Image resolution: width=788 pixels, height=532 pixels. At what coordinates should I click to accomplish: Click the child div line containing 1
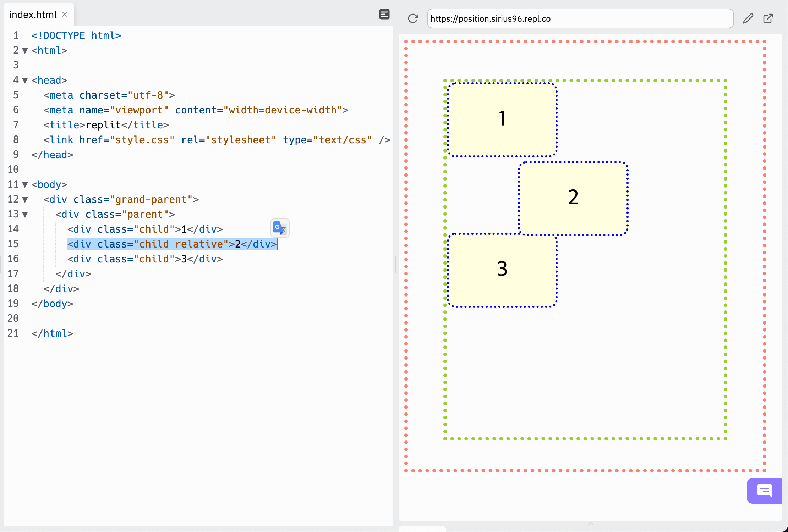(x=145, y=229)
